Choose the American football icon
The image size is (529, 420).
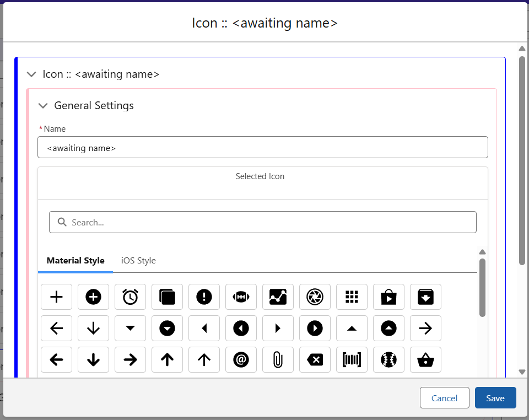tap(241, 297)
